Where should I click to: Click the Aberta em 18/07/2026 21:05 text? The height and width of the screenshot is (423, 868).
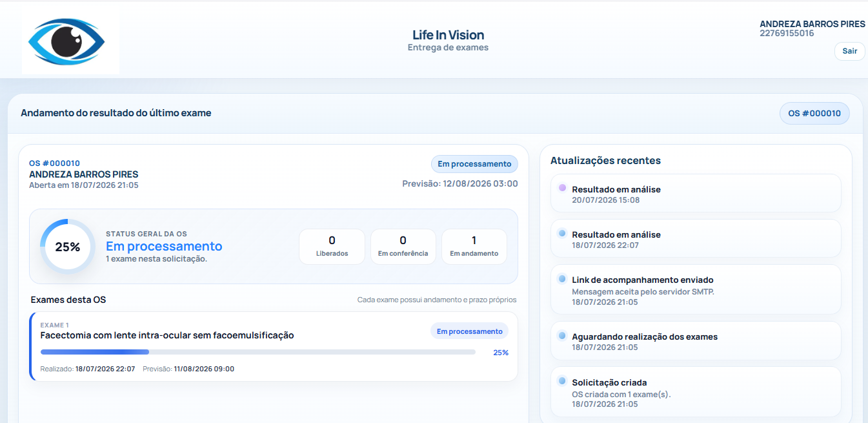[84, 185]
